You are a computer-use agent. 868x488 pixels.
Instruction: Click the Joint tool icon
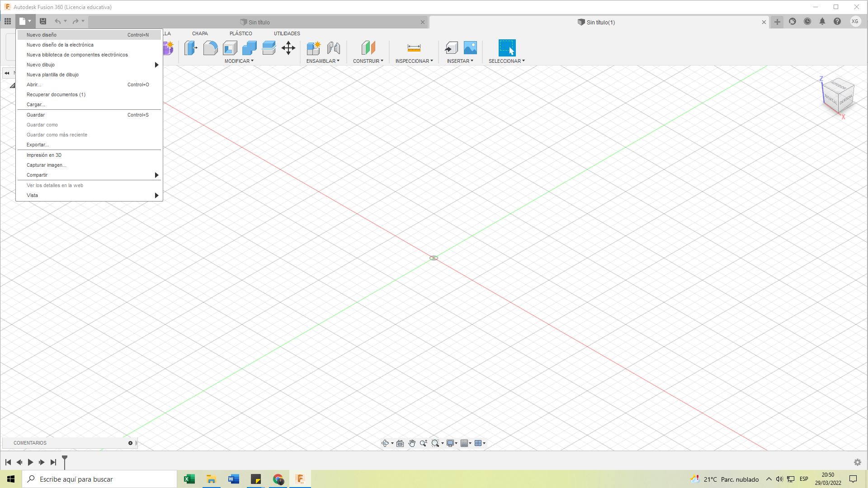(x=334, y=48)
